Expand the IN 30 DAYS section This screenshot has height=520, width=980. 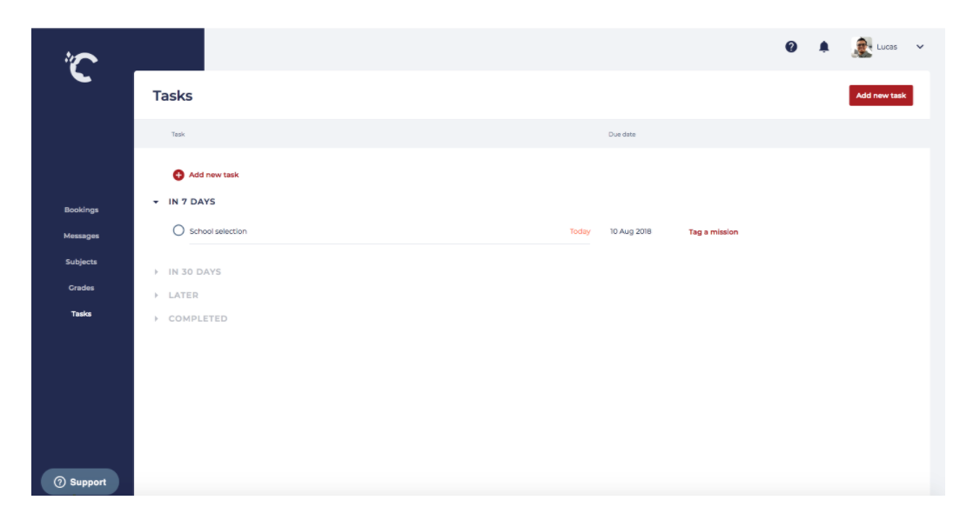(156, 272)
